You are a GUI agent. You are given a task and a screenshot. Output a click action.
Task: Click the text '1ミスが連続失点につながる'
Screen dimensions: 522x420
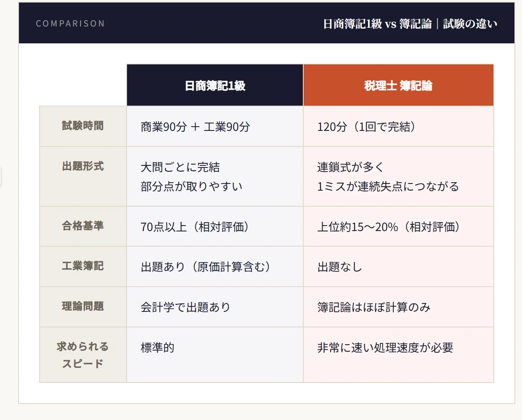coord(388,186)
